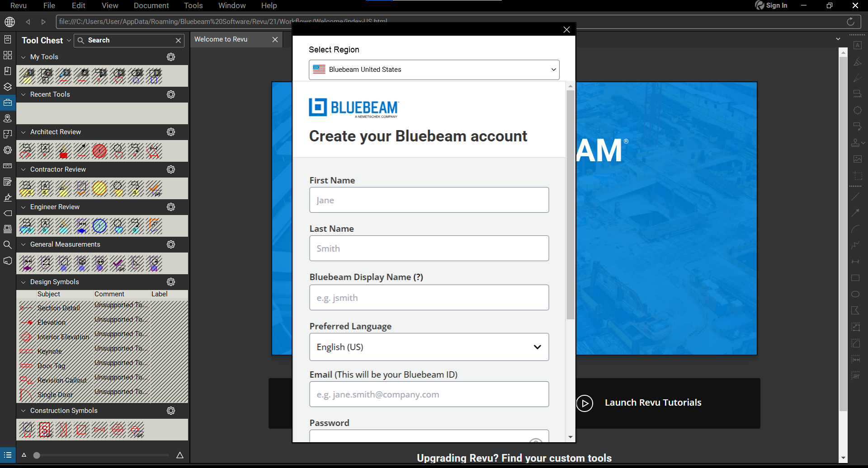Open the Document menu
This screenshot has height=468, width=868.
[151, 5]
